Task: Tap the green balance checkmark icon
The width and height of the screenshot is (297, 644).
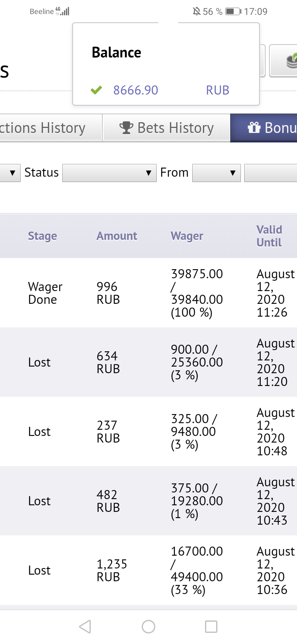Action: (96, 90)
